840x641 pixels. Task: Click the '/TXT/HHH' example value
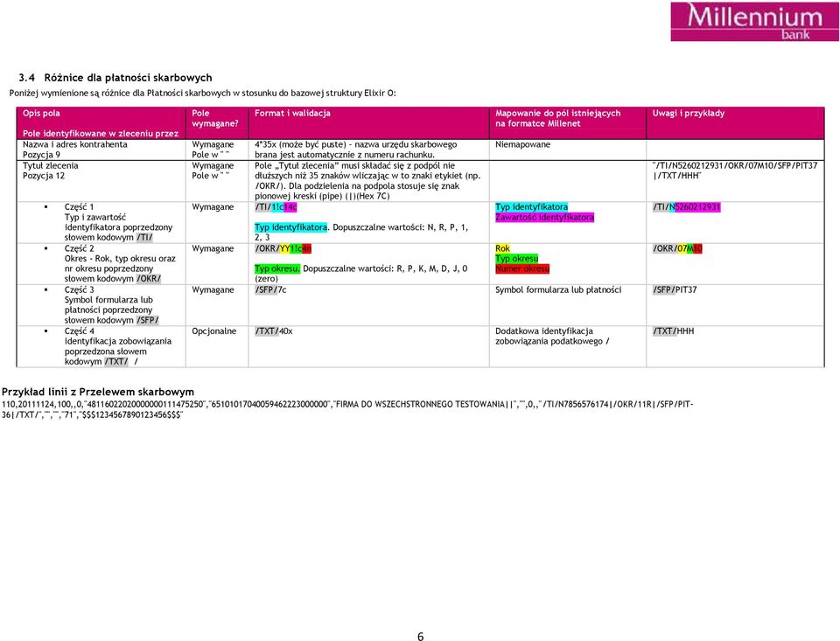(x=673, y=331)
